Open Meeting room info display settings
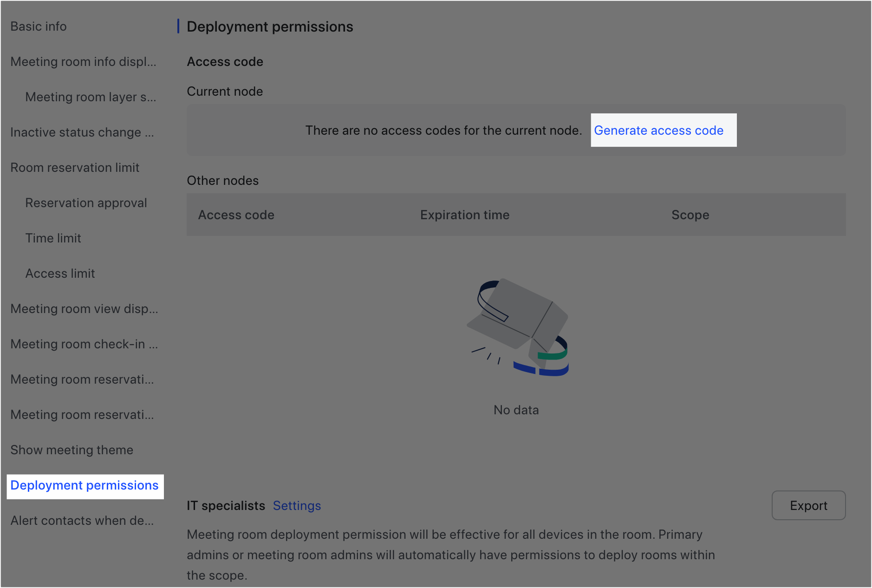The height and width of the screenshot is (588, 872). [84, 62]
